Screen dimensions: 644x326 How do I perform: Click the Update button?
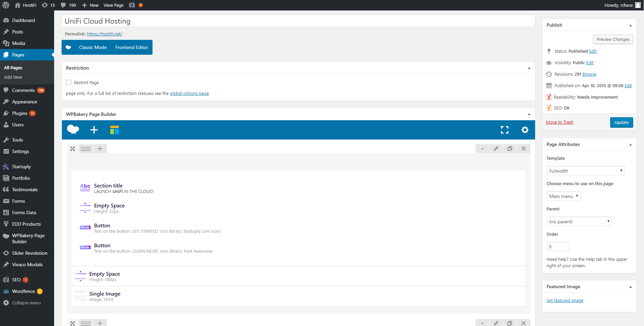[621, 122]
